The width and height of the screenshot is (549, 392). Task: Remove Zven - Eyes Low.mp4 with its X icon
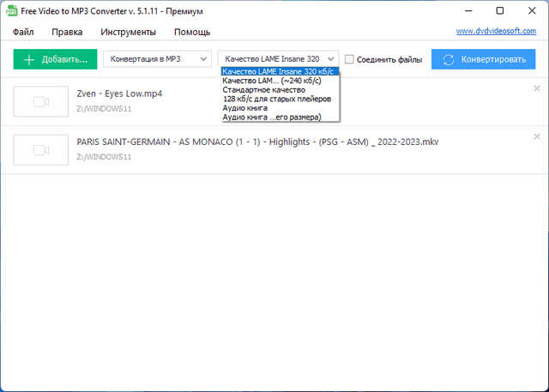537,88
